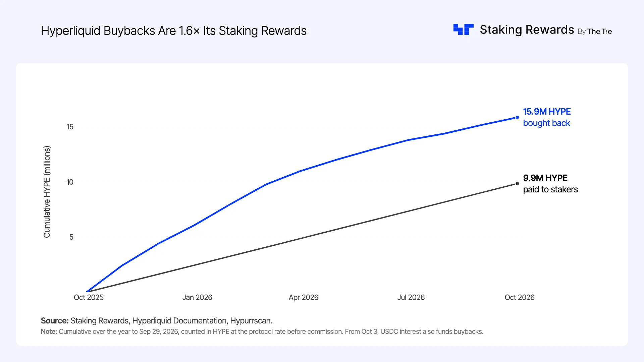Screen dimensions: 644x362
Task: Click the 'Oct 2026' x-axis label
Action: (520, 297)
